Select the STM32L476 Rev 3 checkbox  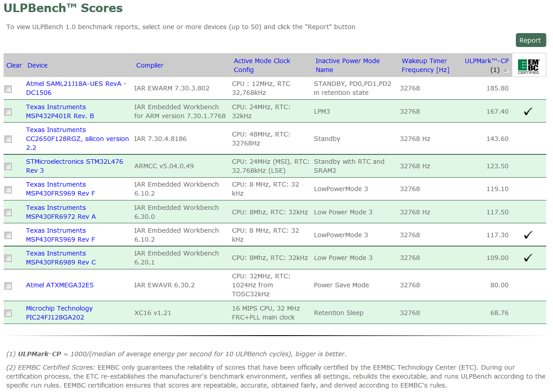click(x=8, y=166)
